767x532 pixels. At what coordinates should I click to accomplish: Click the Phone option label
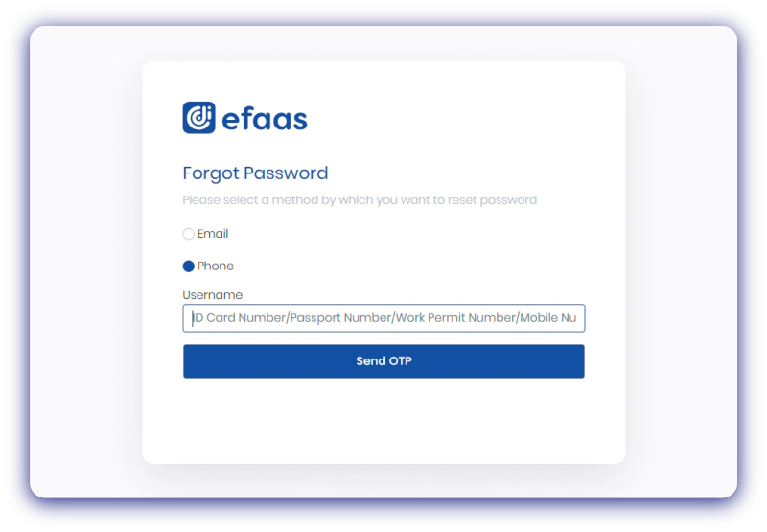(216, 266)
